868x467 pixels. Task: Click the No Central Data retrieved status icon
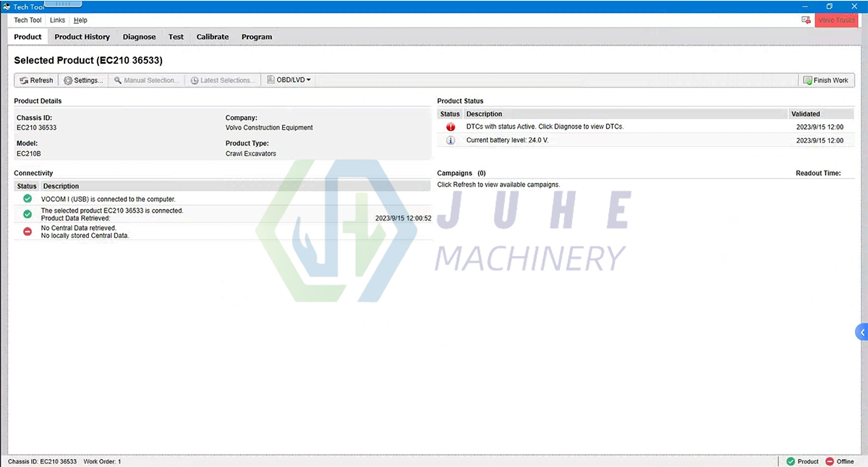pyautogui.click(x=27, y=231)
